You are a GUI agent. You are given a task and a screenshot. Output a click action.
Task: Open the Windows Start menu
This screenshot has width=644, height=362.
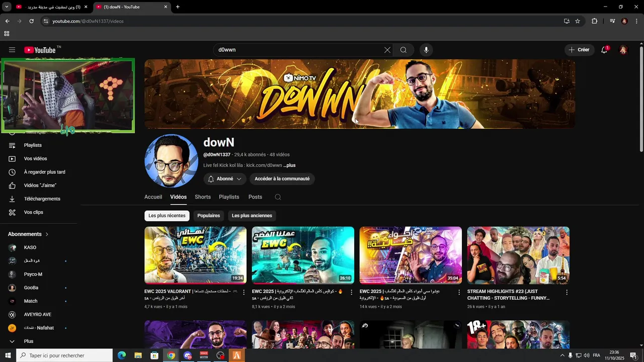(x=8, y=355)
